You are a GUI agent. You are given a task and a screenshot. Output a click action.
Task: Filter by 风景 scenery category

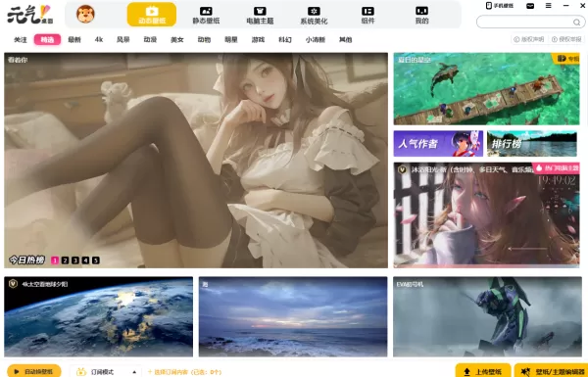pos(123,40)
